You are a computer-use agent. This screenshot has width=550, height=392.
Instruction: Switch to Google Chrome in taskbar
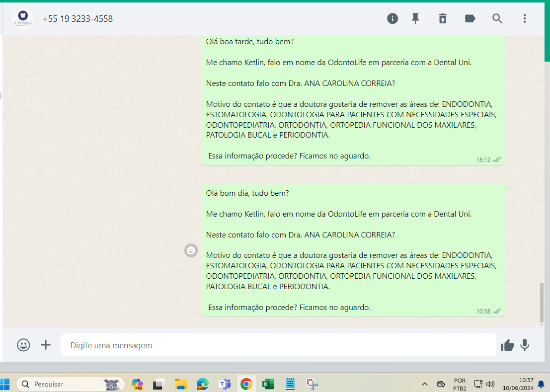[x=246, y=384]
